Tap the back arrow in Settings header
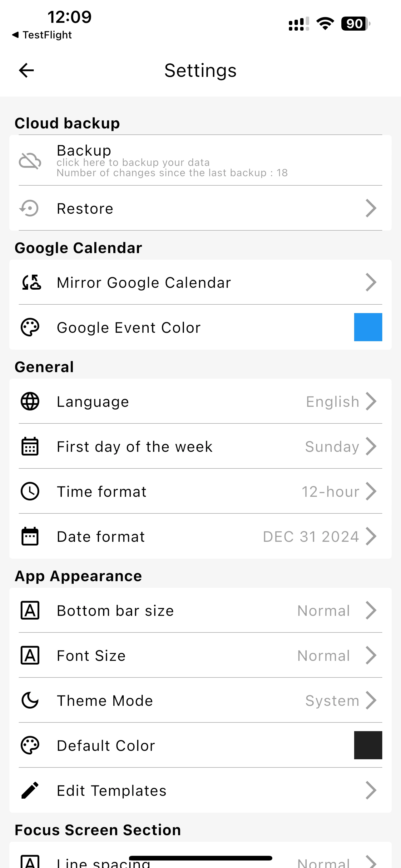The image size is (401, 868). [x=26, y=70]
